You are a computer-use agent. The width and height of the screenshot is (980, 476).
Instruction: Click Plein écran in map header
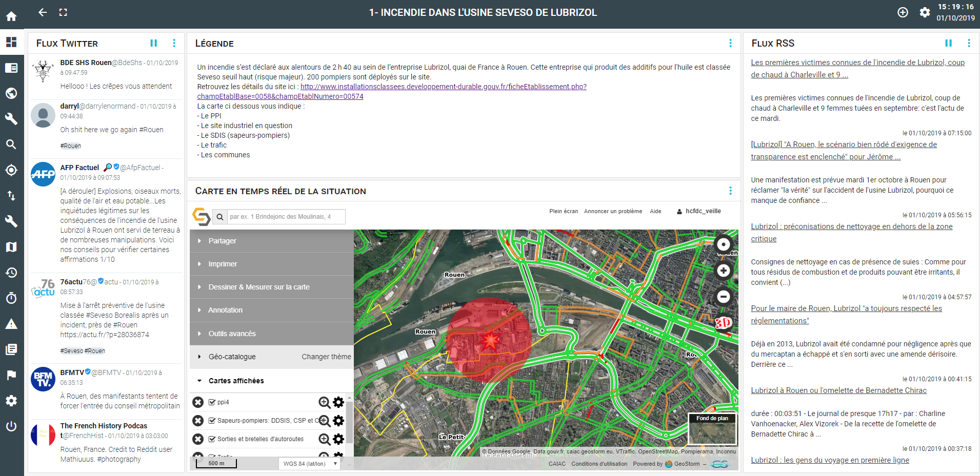click(564, 211)
